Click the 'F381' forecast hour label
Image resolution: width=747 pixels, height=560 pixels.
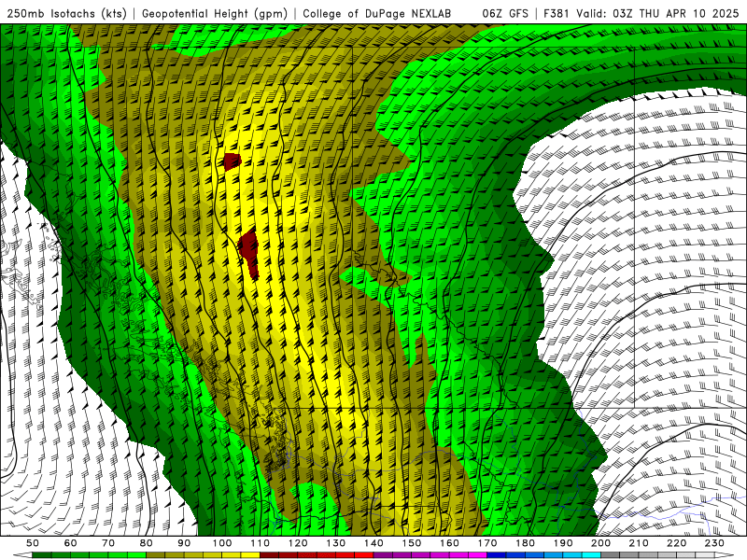click(x=557, y=14)
